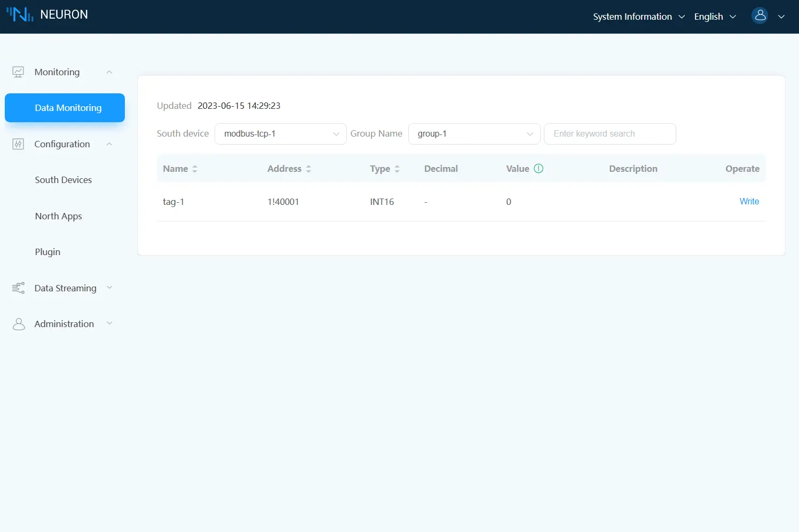The width and height of the screenshot is (799, 532).
Task: Open the North Apps menu item
Action: click(x=59, y=216)
